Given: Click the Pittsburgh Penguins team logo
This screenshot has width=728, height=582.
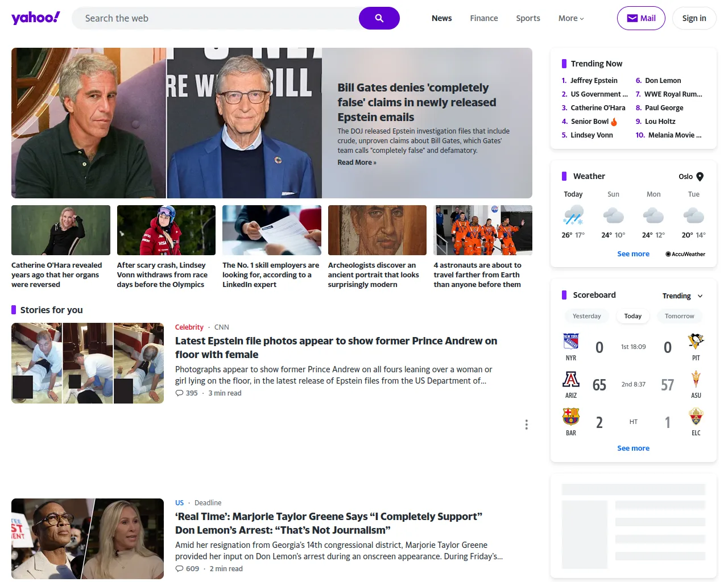Looking at the screenshot, I should click(x=696, y=342).
